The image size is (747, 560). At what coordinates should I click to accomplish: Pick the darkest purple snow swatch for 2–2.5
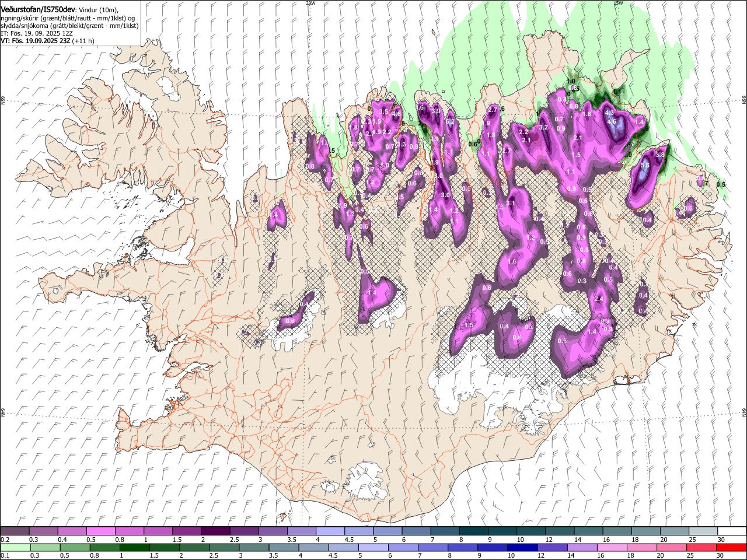point(215,531)
